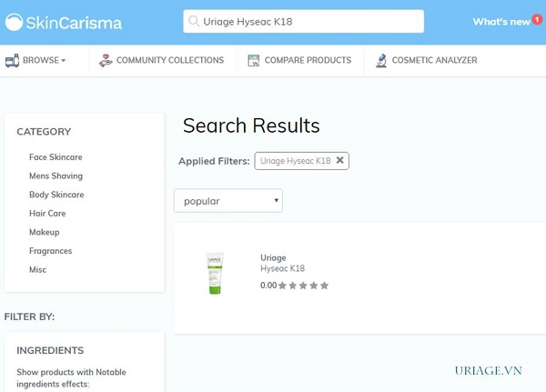
Task: Click the notification badge near What's new
Action: point(537,20)
